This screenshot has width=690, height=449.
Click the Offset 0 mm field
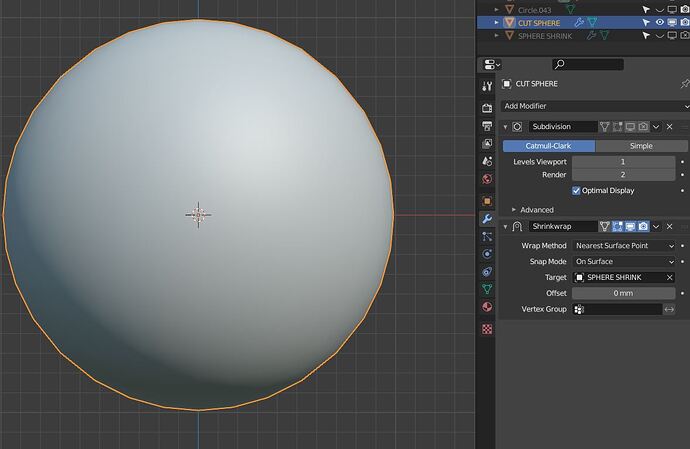pyautogui.click(x=623, y=293)
